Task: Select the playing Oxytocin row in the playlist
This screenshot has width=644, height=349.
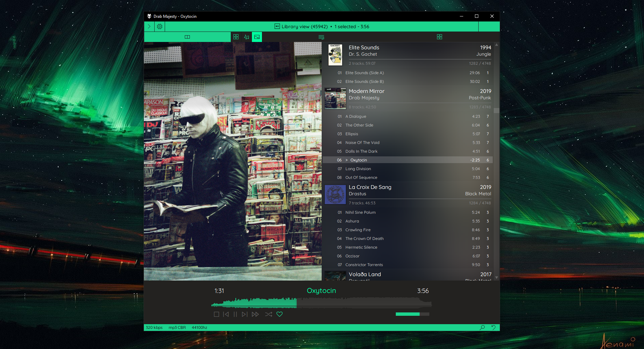Action: coord(408,160)
